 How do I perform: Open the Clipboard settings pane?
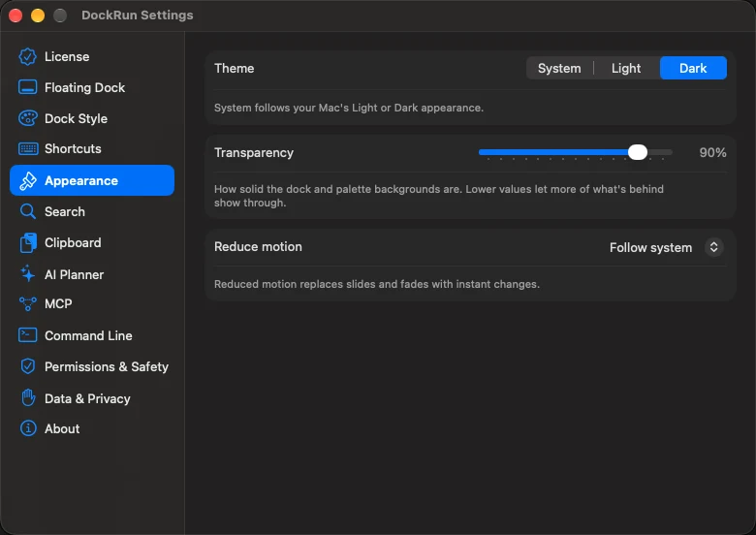[92, 243]
